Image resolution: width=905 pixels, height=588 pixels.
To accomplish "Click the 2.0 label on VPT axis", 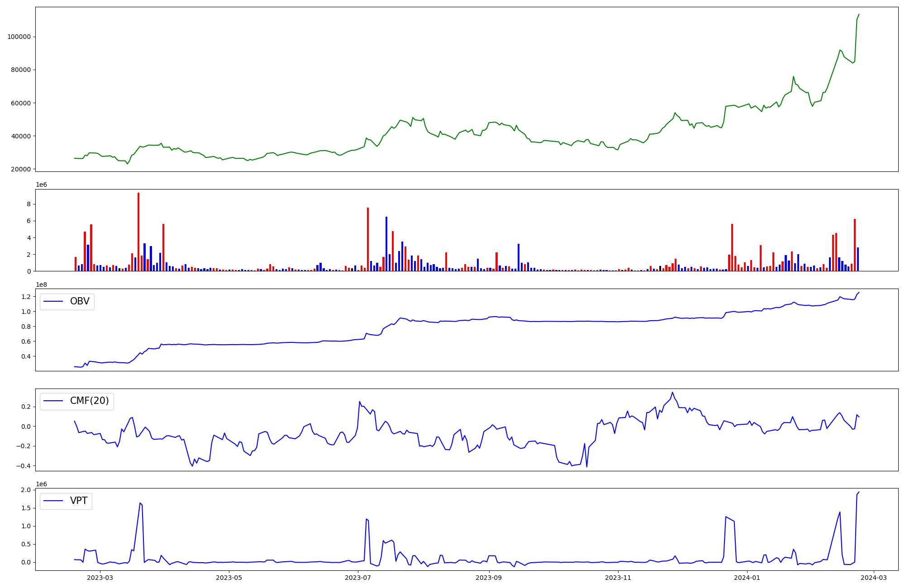I will click(26, 490).
